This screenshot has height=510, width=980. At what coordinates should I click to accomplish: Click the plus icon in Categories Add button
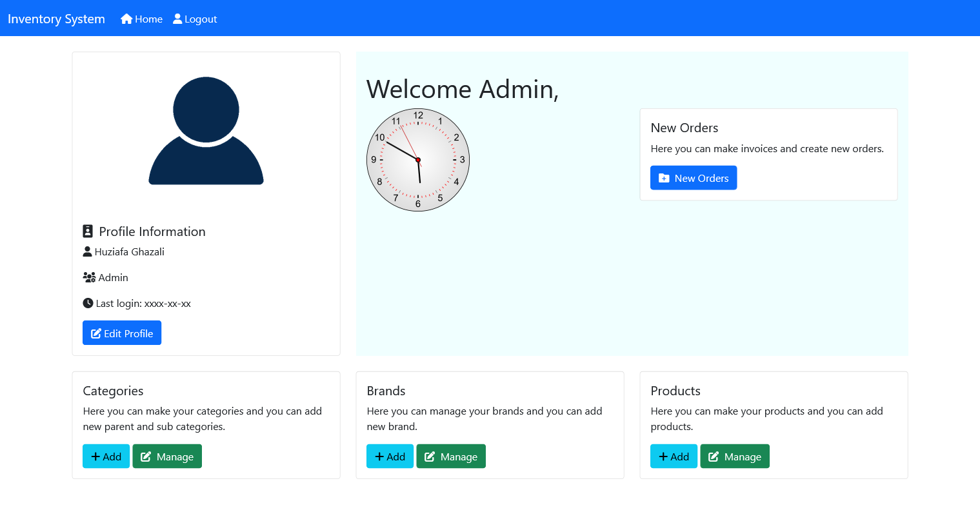point(94,456)
